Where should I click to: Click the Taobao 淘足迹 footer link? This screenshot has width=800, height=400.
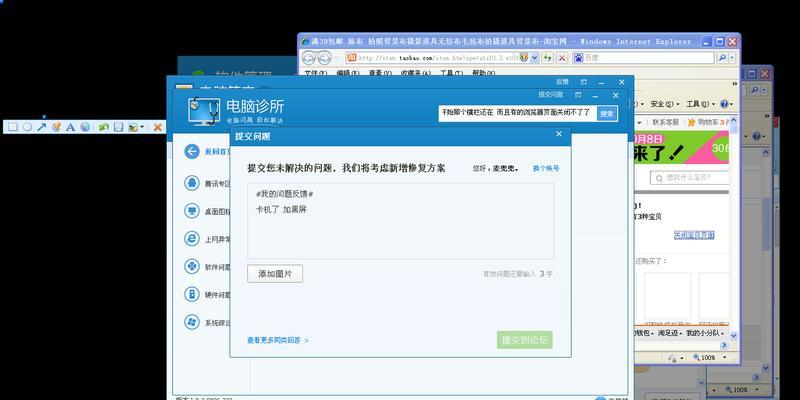pos(666,333)
